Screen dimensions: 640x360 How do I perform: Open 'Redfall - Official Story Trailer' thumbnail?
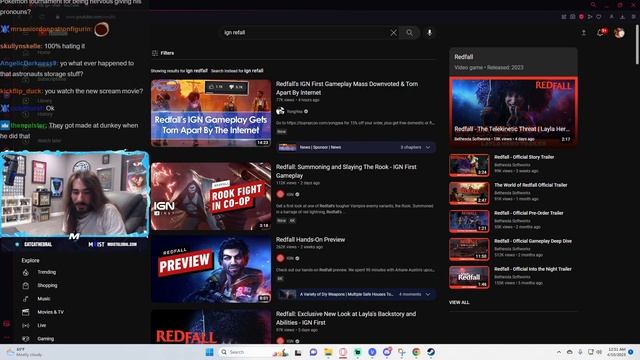(x=469, y=165)
